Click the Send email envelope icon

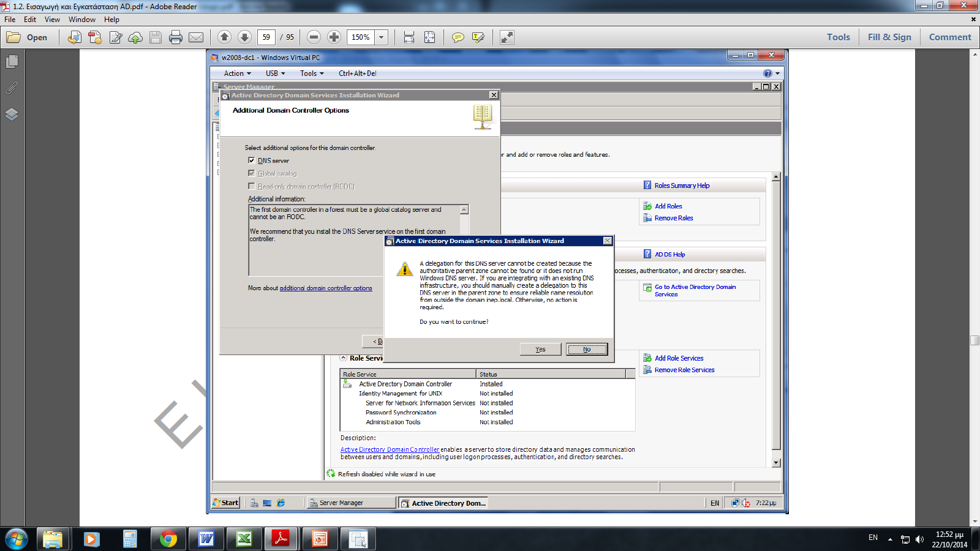pos(196,37)
